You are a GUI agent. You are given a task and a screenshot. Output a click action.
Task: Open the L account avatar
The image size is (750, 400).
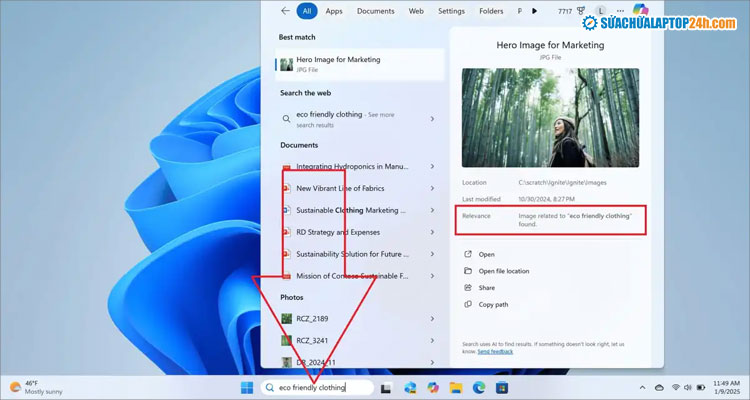[600, 11]
